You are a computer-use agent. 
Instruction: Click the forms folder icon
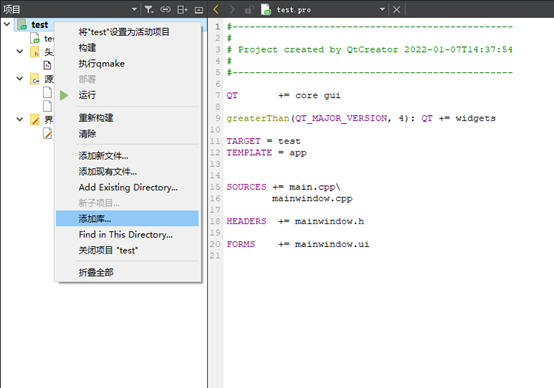click(x=35, y=120)
